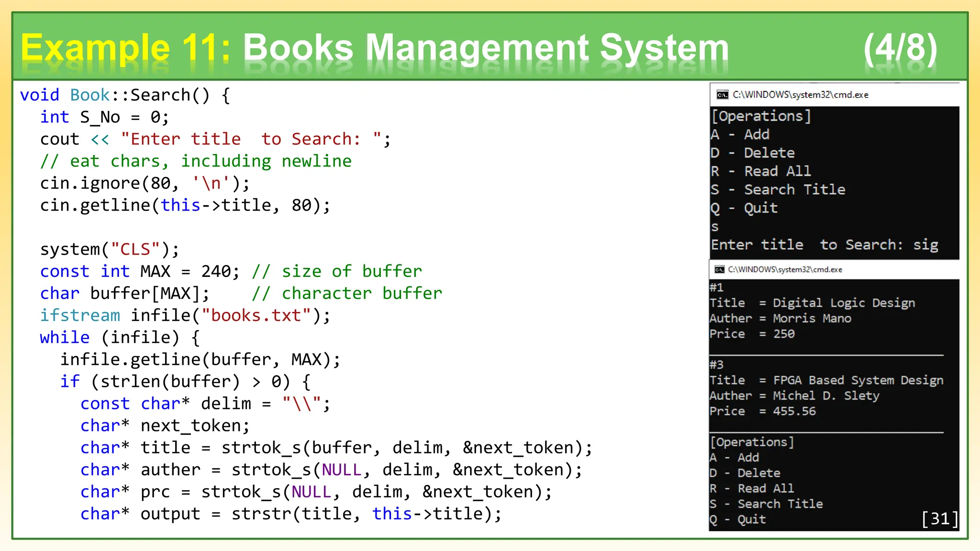This screenshot has width=980, height=551.
Task: Click "Title = FPGA Based System Design" line
Action: pos(826,380)
